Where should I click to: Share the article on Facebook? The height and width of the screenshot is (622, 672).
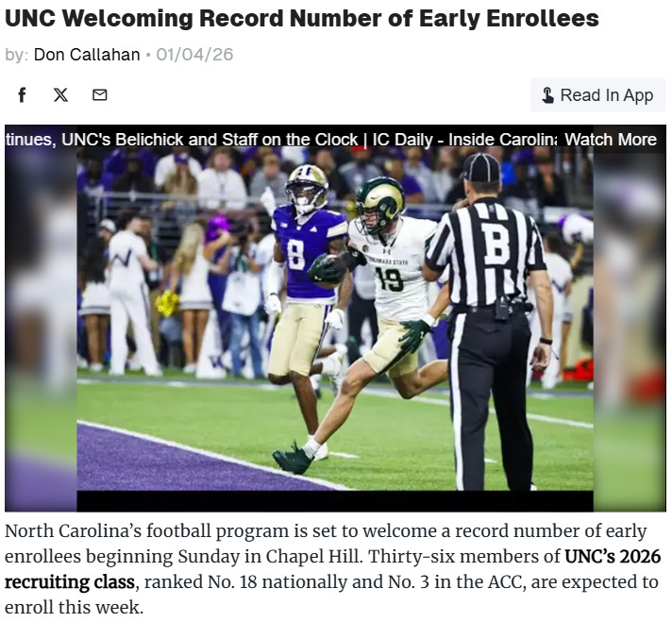[22, 94]
